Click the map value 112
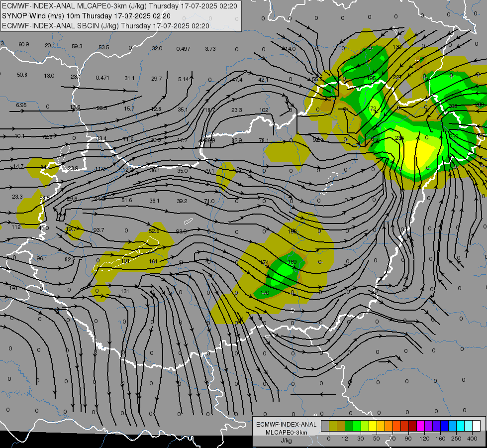Viewport: 487px width, 448px height. [x=16, y=227]
